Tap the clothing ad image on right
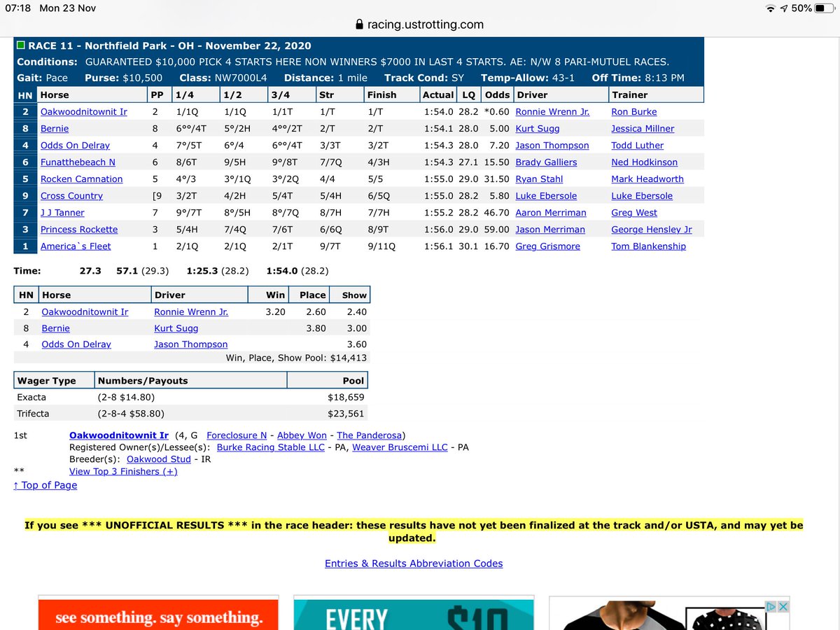 [x=670, y=614]
